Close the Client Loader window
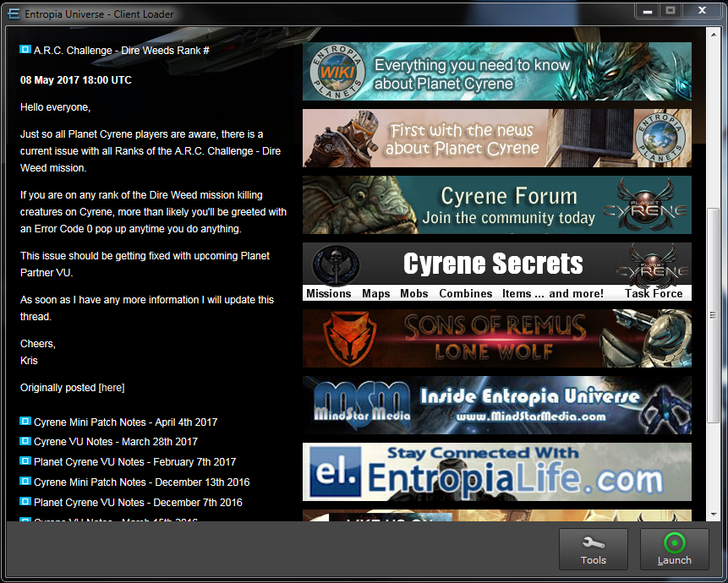This screenshot has width=728, height=583. [x=702, y=11]
